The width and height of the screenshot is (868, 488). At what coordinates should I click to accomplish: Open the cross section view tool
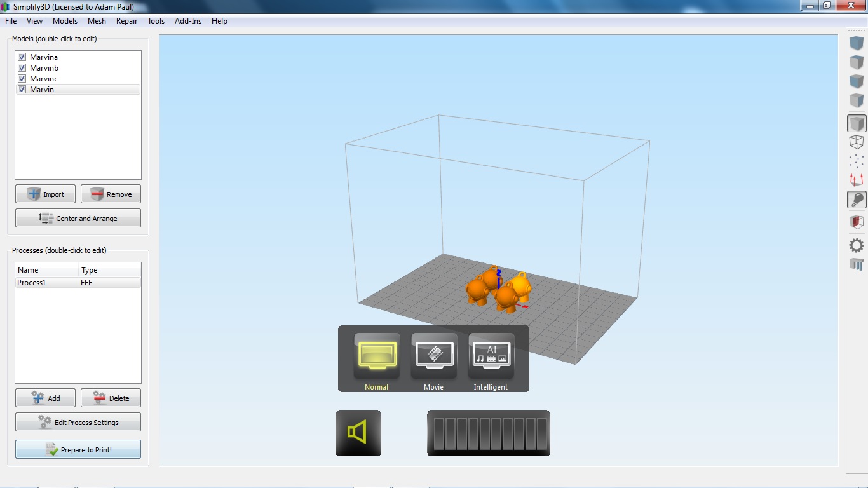point(857,222)
